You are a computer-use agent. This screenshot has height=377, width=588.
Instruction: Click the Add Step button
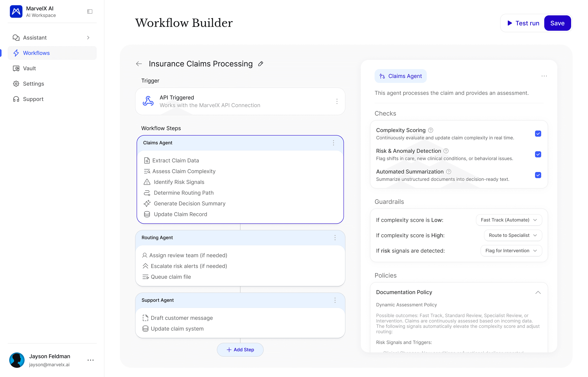[240, 350]
